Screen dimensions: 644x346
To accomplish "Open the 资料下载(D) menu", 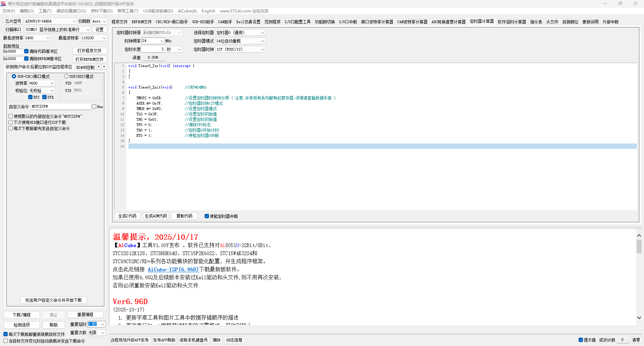I will [x=102, y=11].
